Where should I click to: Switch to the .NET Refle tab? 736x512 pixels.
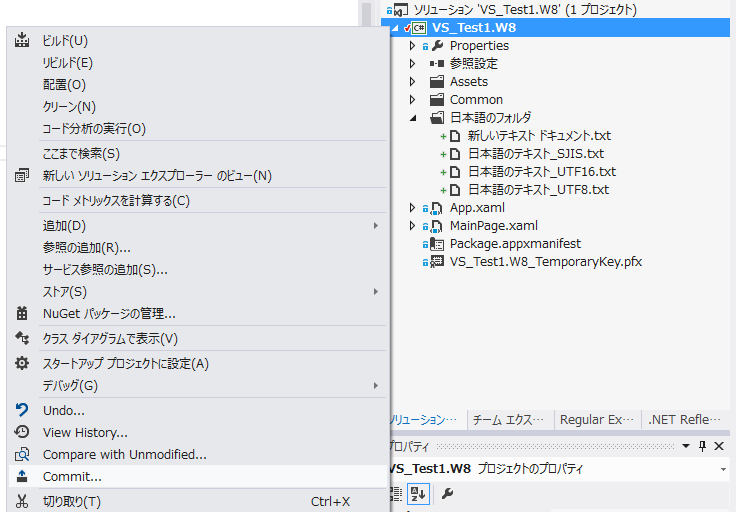pos(684,420)
